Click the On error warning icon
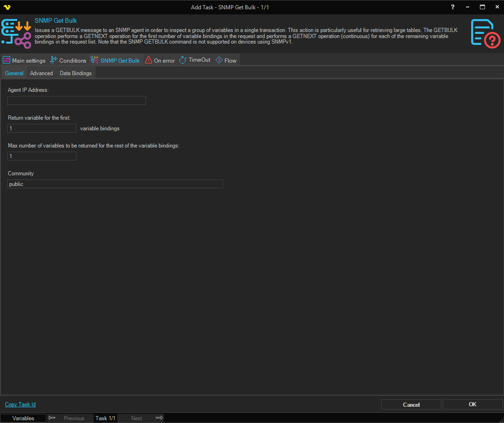Screen dimensions: 504x423 click(148, 60)
